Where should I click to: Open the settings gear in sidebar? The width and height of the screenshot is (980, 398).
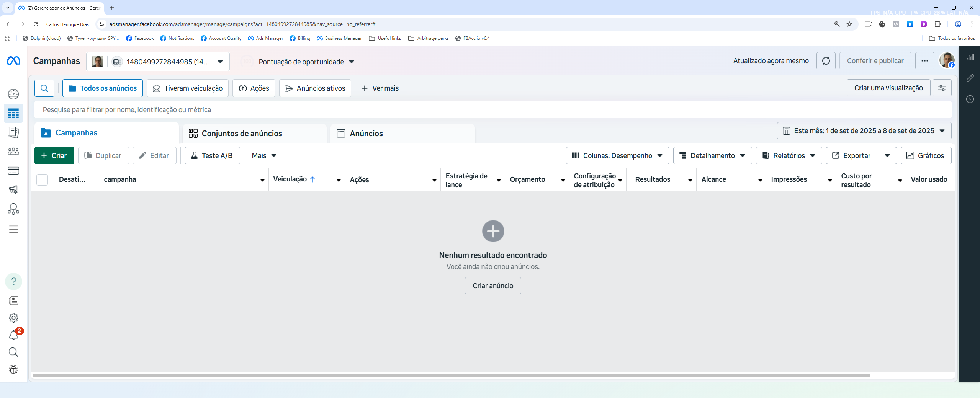13,318
